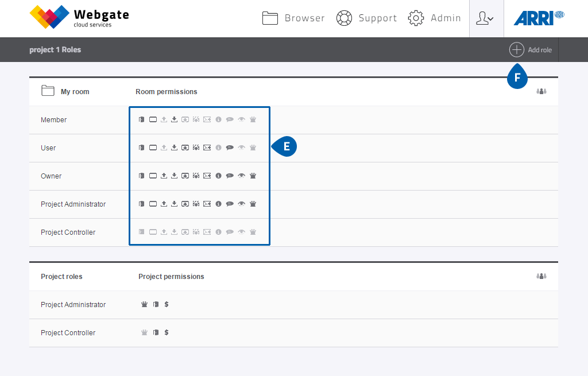Click the info icon in the Owner row
The height and width of the screenshot is (376, 588).
click(x=219, y=176)
